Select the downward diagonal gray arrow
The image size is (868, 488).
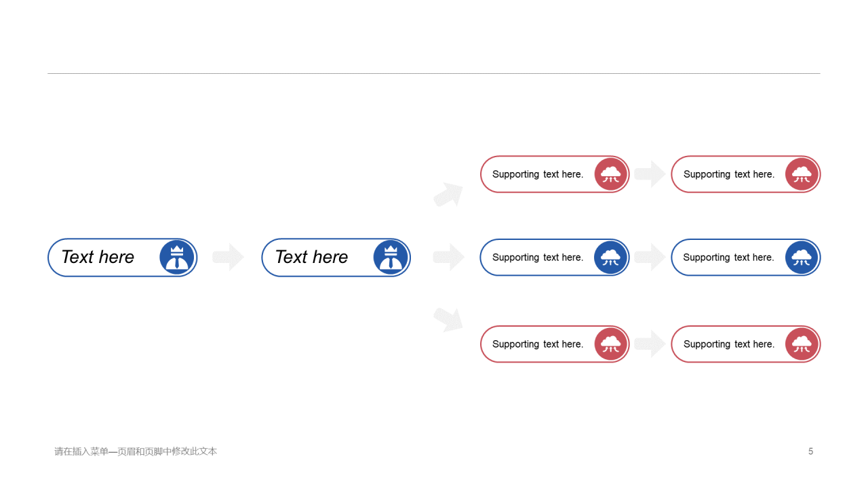tap(448, 319)
